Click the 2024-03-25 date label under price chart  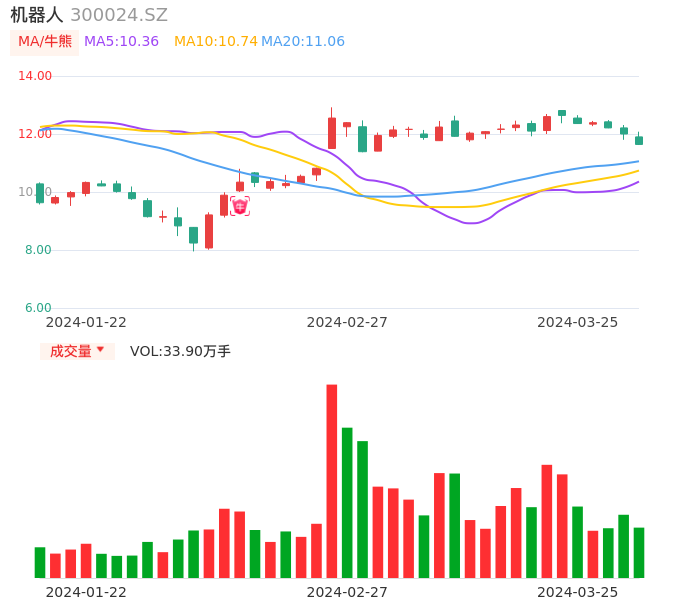tap(577, 322)
